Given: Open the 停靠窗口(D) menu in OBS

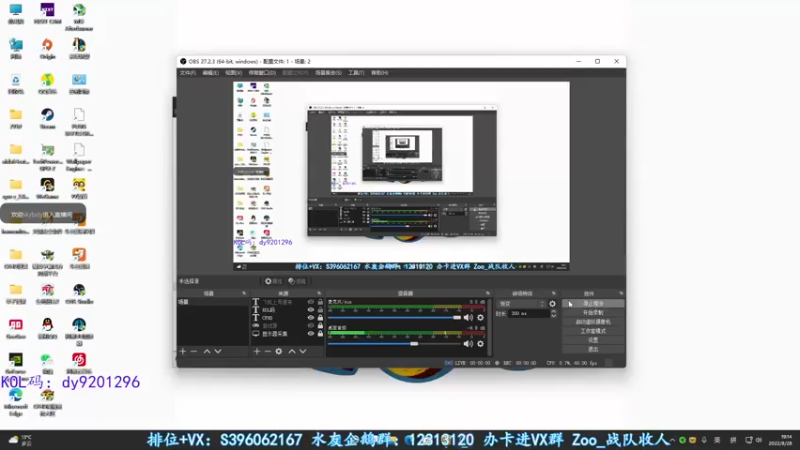Looking at the screenshot, I should pos(262,73).
